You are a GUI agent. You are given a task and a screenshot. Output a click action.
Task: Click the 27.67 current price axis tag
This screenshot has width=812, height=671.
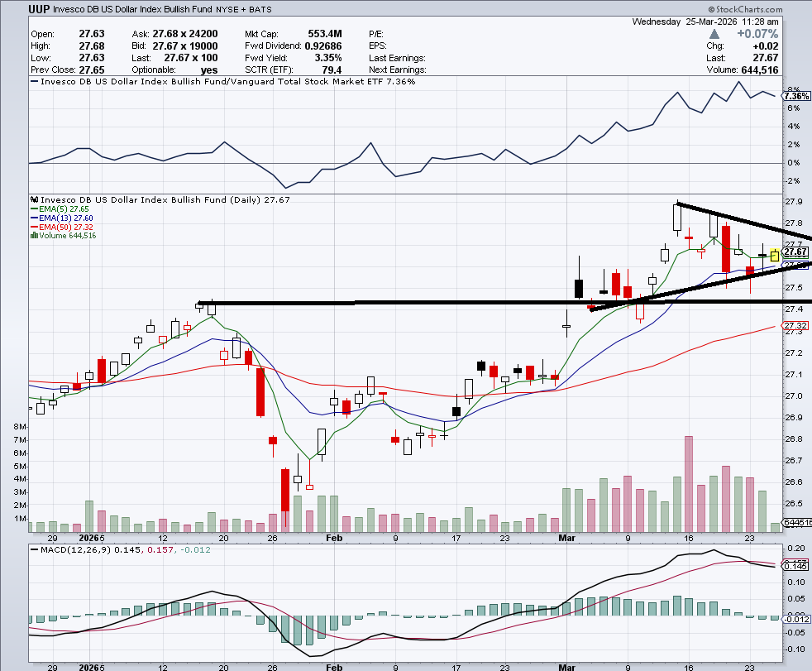click(795, 252)
